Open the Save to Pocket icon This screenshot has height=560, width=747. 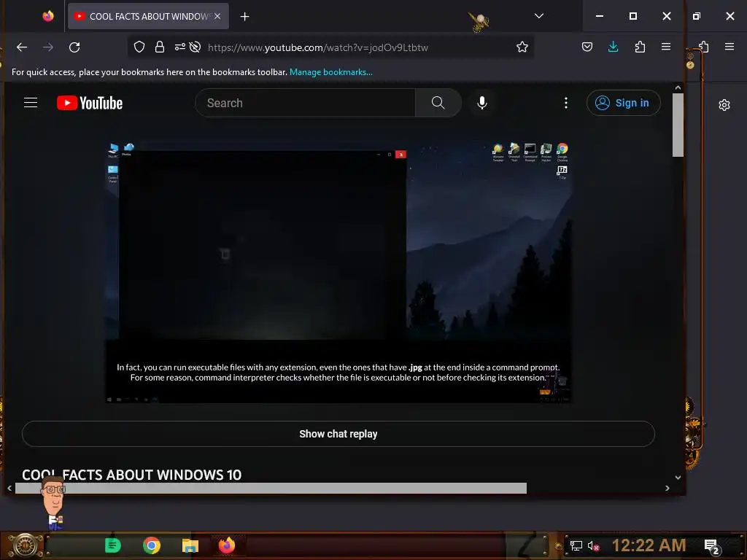click(x=587, y=47)
